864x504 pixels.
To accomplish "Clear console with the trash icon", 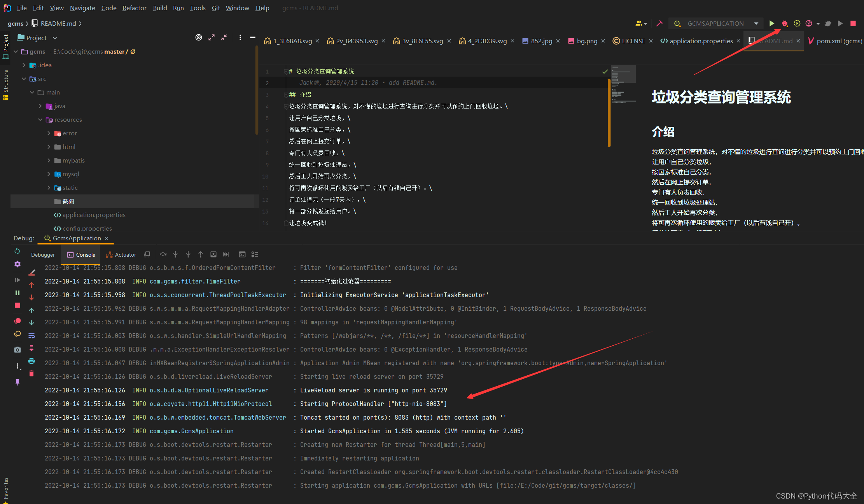I will tap(31, 373).
